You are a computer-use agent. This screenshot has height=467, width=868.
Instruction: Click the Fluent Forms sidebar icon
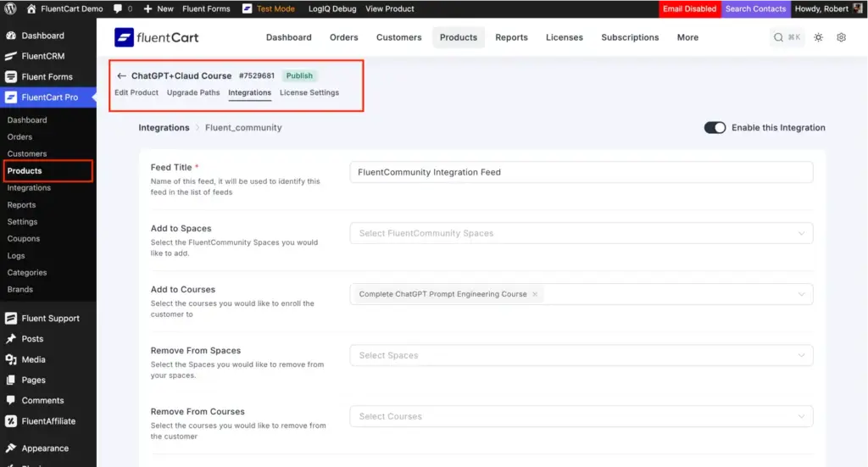click(10, 76)
